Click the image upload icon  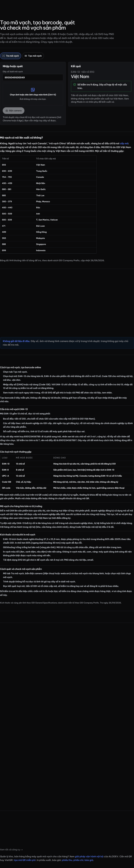pyautogui.click(x=33, y=90)
